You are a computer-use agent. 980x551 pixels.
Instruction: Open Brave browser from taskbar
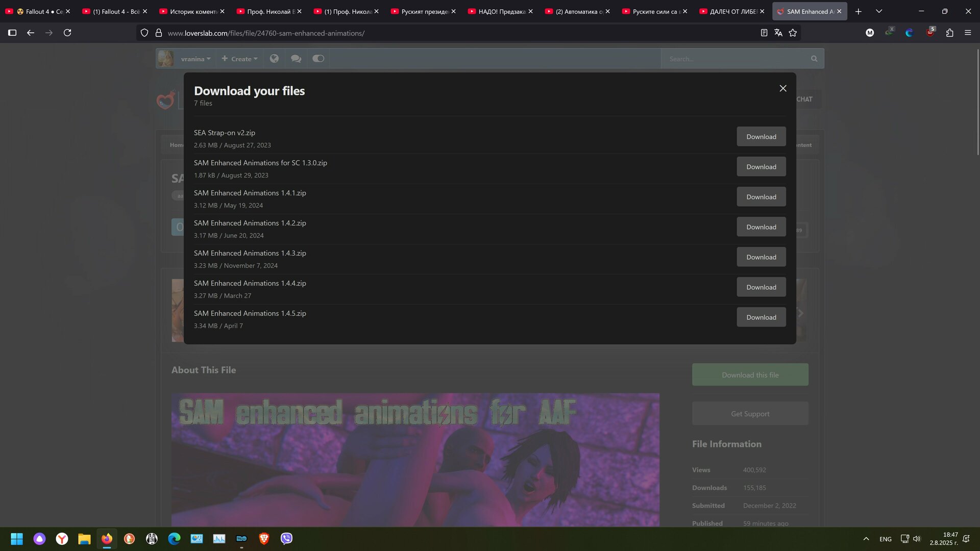point(264,539)
